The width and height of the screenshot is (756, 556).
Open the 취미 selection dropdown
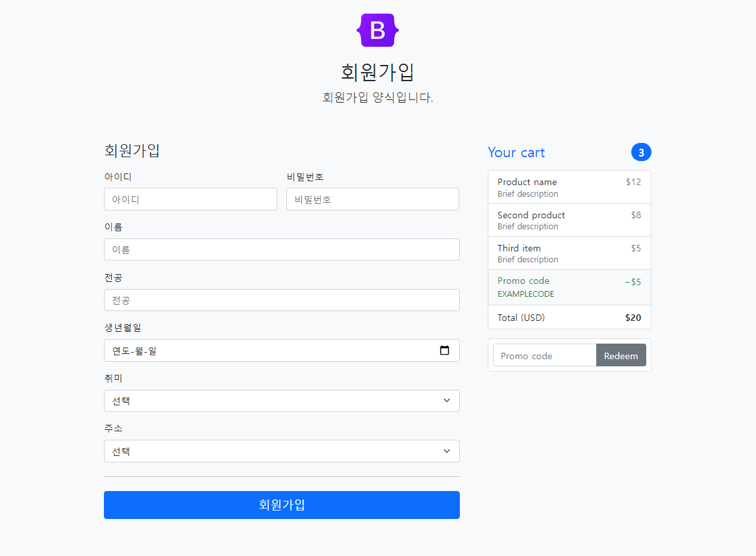pos(282,401)
